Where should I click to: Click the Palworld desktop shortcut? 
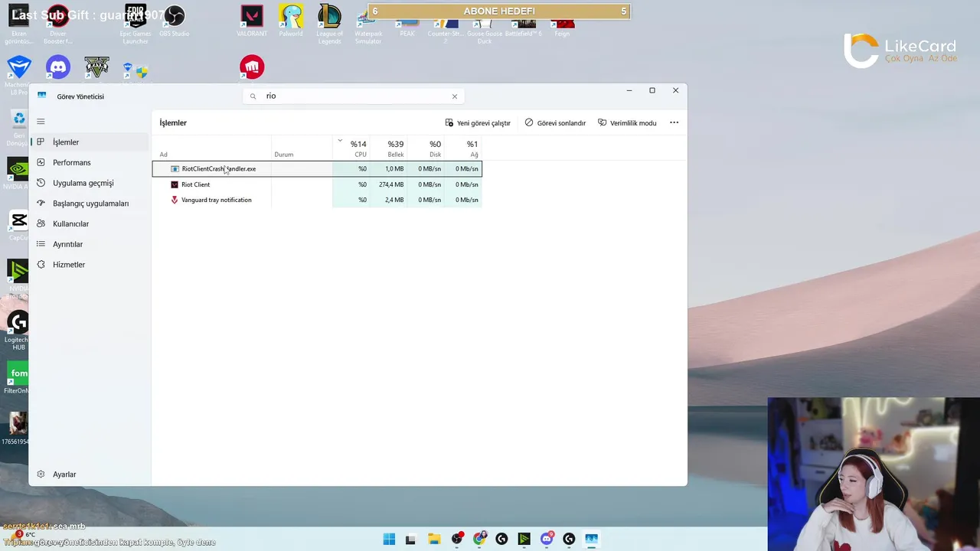coord(291,21)
